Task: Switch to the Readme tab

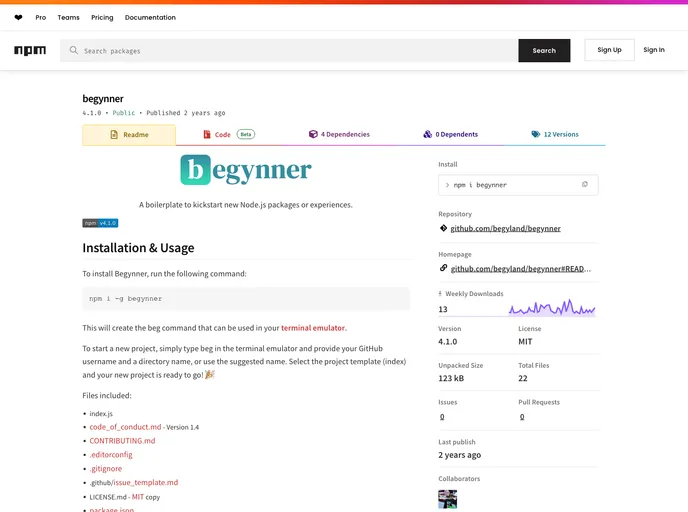Action: (129, 135)
